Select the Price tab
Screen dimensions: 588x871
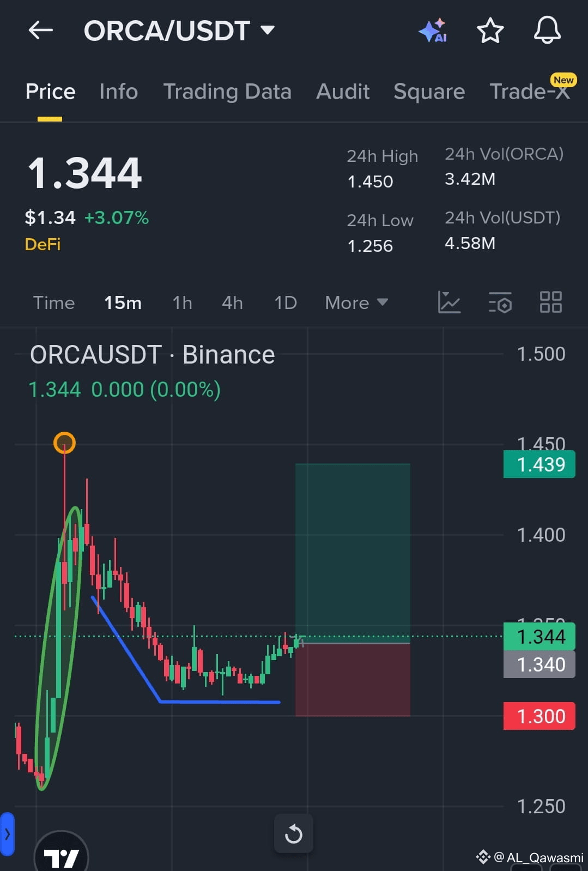50,92
